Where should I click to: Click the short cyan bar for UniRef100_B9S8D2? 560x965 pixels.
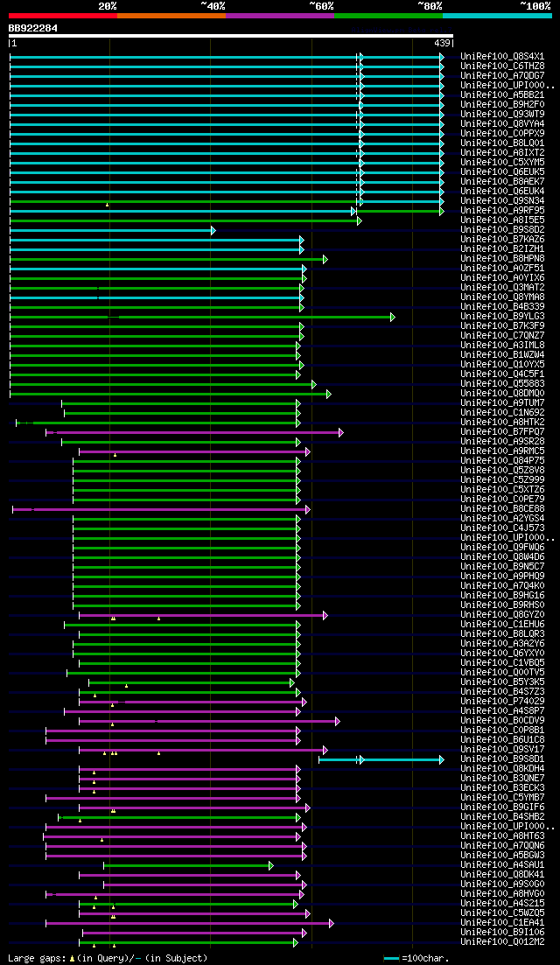point(112,230)
